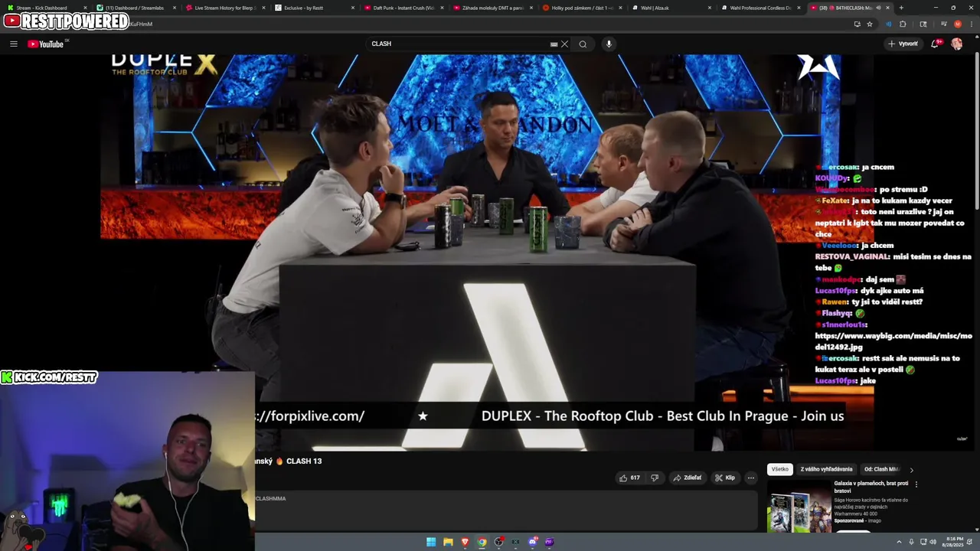Open the Windows Start menu
Image resolution: width=980 pixels, height=551 pixels.
click(x=431, y=542)
